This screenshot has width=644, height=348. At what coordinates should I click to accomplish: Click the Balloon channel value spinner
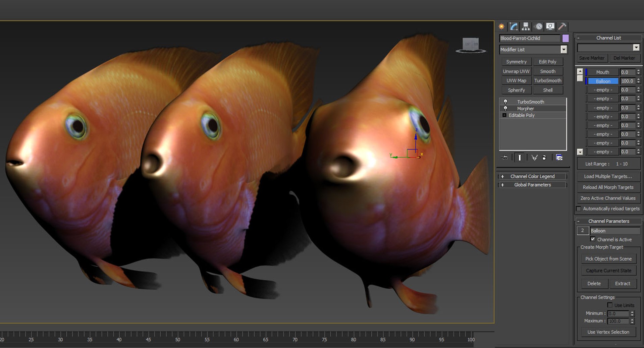[x=638, y=81]
